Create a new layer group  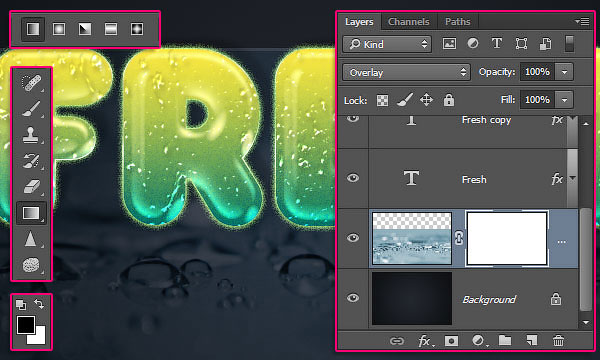click(505, 340)
